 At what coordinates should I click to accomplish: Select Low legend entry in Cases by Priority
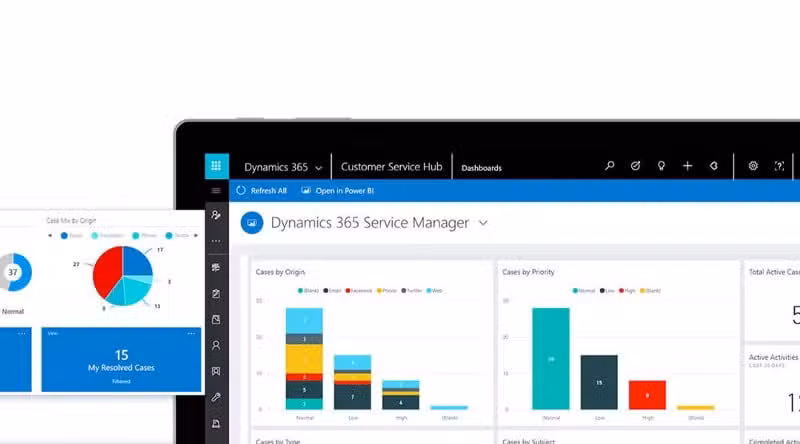click(607, 290)
